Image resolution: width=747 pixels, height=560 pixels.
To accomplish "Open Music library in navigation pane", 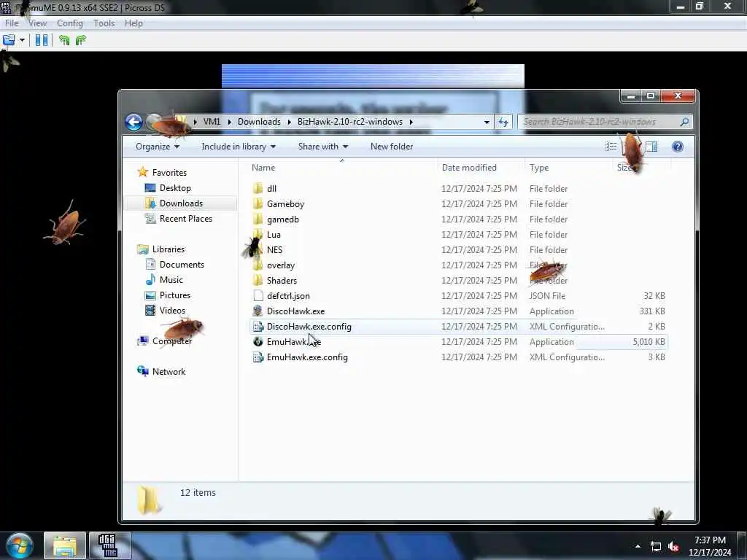I will [x=164, y=279].
